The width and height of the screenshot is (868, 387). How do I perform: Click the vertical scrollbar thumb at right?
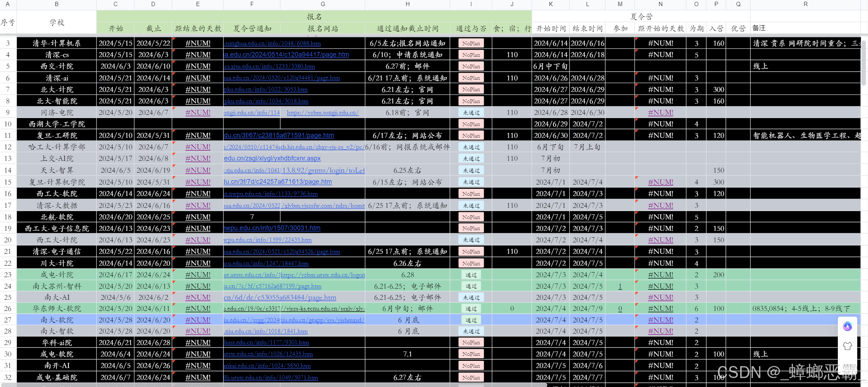(x=863, y=63)
